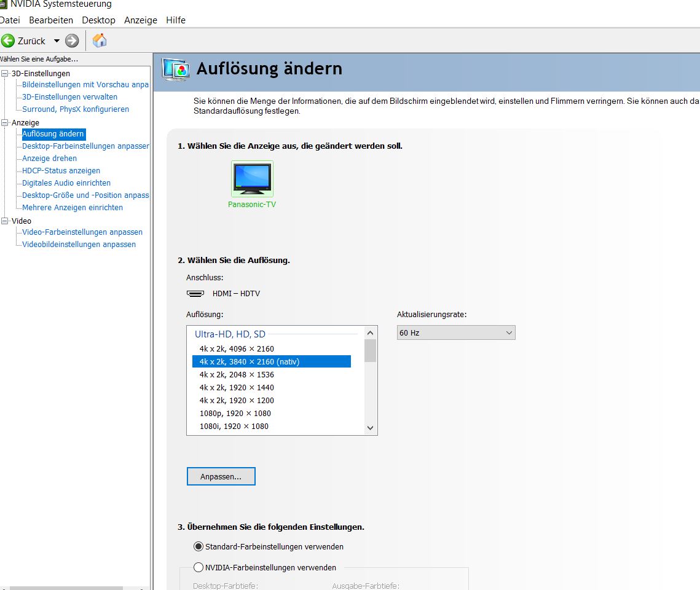Screen dimensions: 700x590
Task: Click the Zurück label in the toolbar
Action: (x=32, y=41)
